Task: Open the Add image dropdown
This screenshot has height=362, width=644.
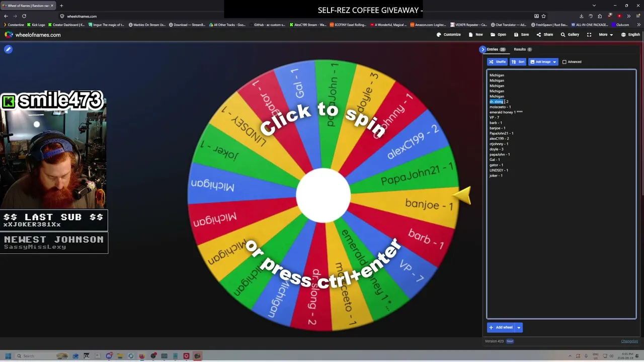Action: [543, 62]
